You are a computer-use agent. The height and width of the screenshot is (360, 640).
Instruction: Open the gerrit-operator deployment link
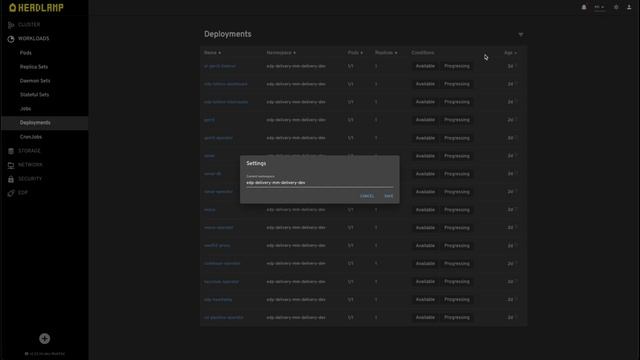218,138
